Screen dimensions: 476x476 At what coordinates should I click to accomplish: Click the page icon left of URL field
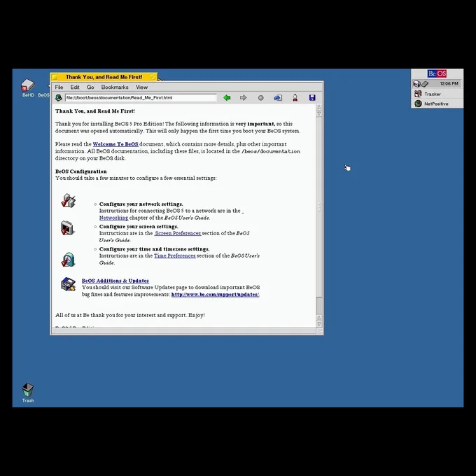(x=59, y=98)
